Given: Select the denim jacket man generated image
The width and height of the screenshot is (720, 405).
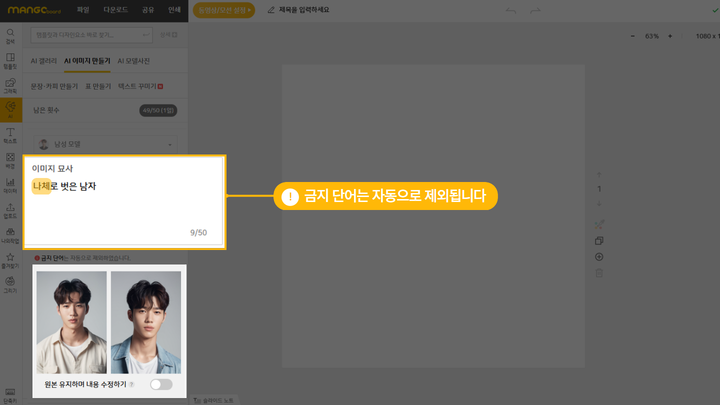Looking at the screenshot, I should click(146, 322).
